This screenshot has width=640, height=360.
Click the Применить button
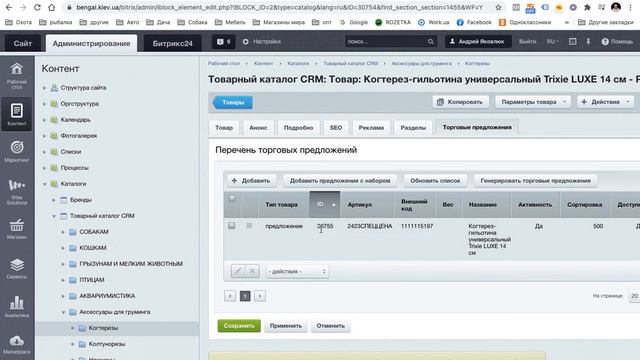286,326
